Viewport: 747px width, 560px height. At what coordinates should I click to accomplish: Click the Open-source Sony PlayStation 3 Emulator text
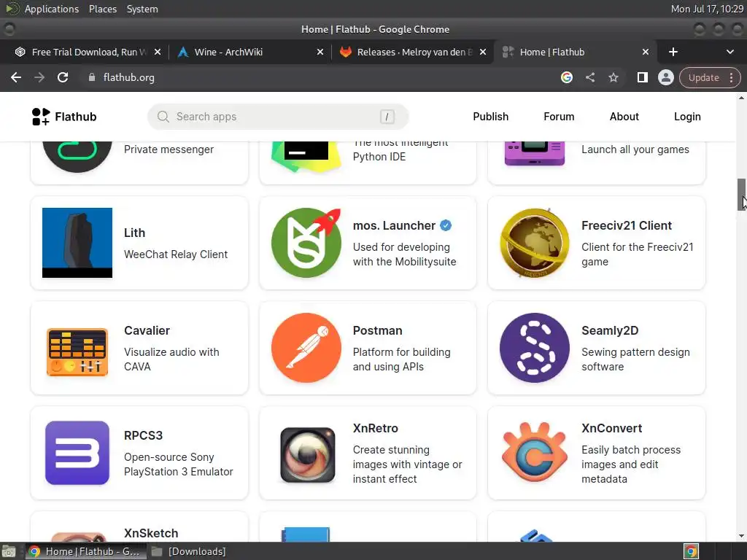[178, 464]
